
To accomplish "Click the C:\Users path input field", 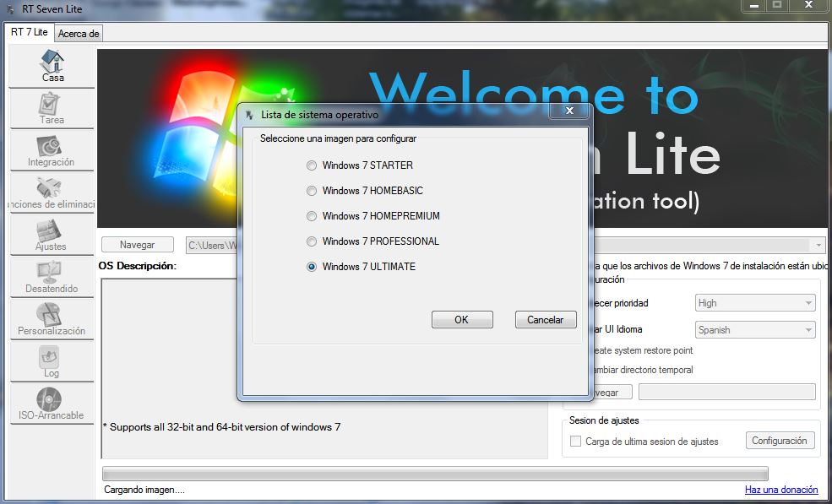I will tap(212, 245).
